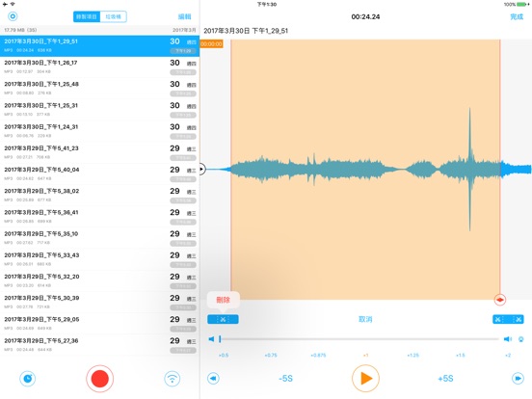The width and height of the screenshot is (532, 399).
Task: Open settings gear icon at top left
Action: coord(13,16)
